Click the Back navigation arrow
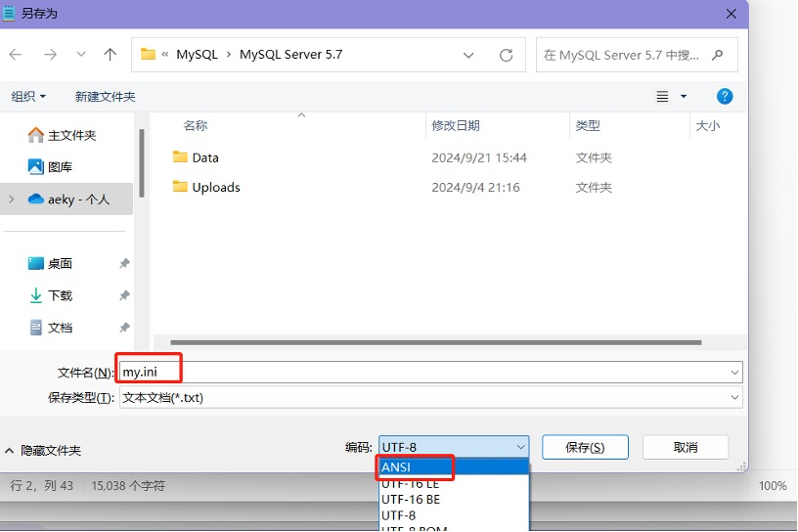The width and height of the screenshot is (798, 532). (16, 55)
